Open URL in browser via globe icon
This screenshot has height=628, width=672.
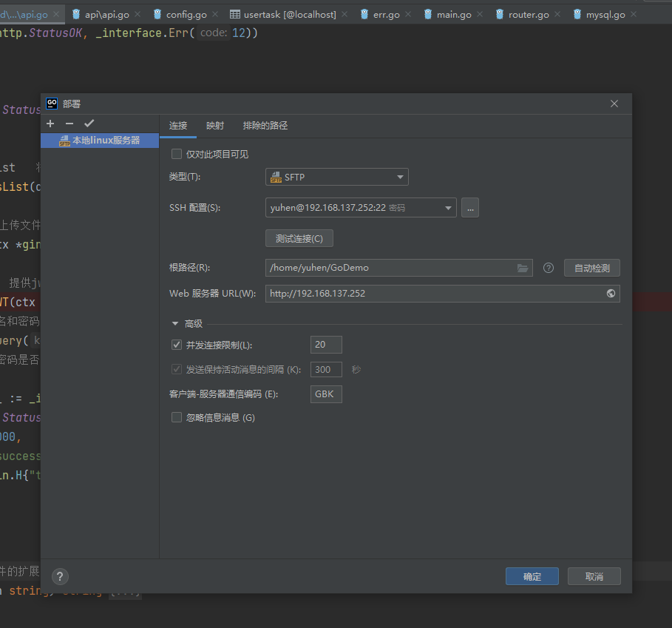(611, 294)
